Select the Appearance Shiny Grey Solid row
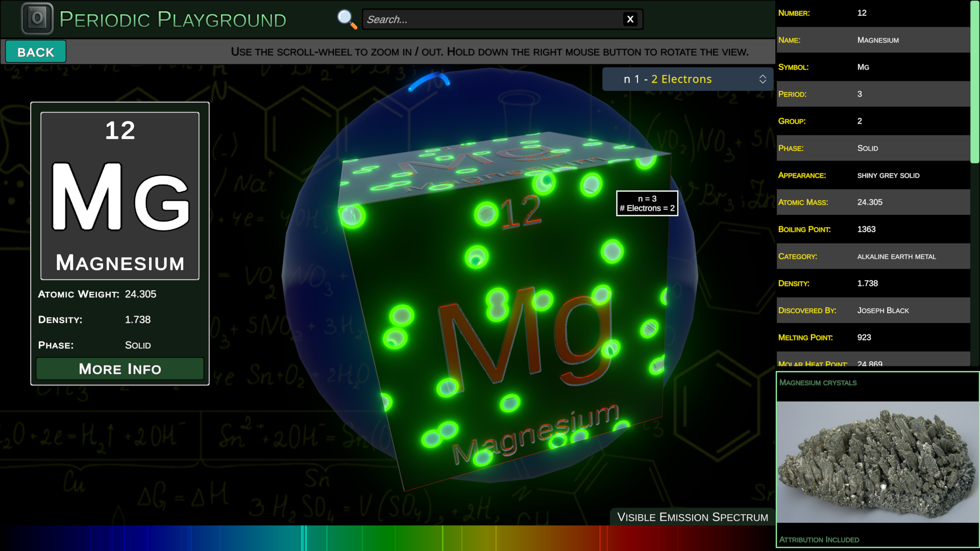 (873, 175)
